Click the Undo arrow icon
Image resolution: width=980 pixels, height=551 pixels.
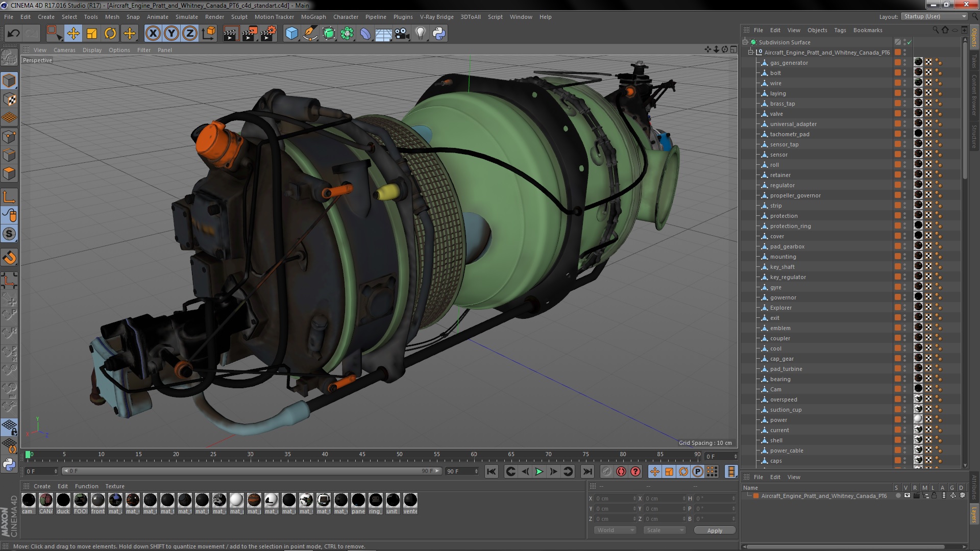point(13,34)
